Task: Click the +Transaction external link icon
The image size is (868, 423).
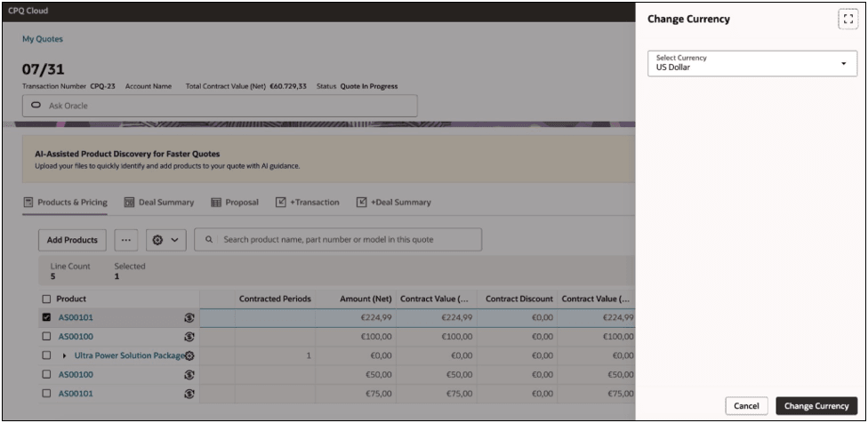Action: [x=281, y=203]
